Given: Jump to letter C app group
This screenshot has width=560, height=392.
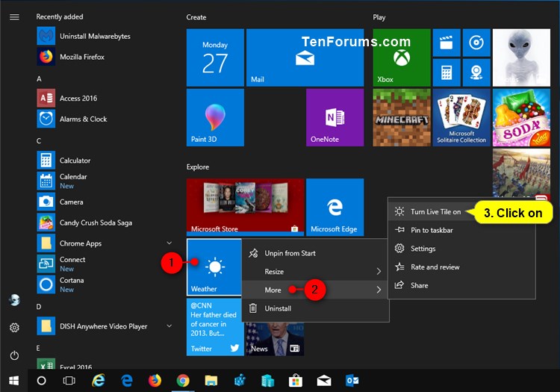Looking at the screenshot, I should (x=39, y=141).
